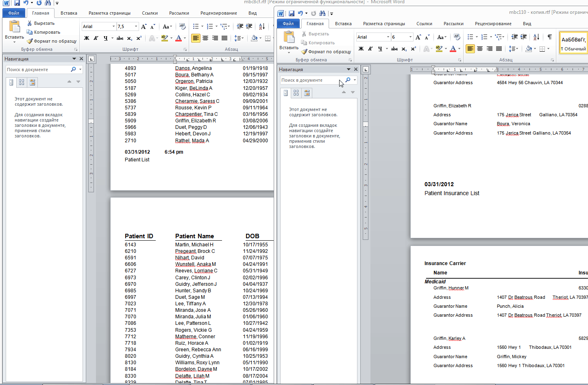Image resolution: width=588 pixels, height=385 pixels.
Task: Click the Sort icon in the right window ribbon
Action: [536, 37]
